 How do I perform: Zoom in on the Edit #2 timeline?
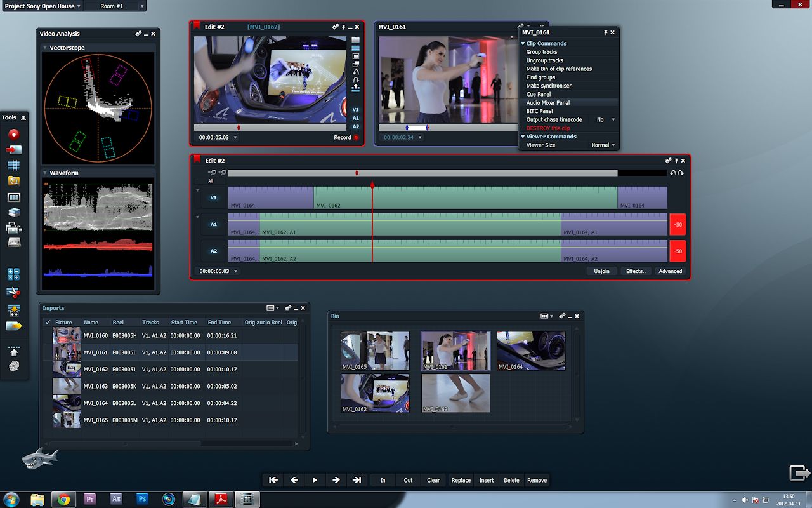(212, 173)
